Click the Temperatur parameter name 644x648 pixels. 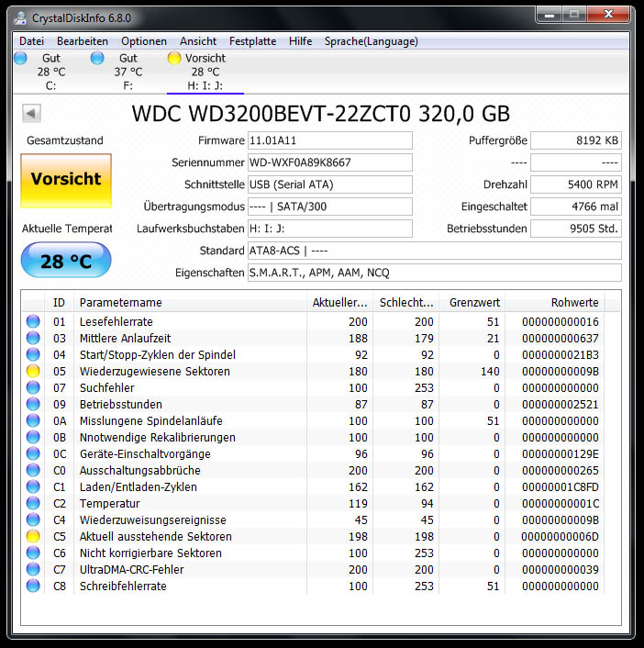(x=109, y=503)
